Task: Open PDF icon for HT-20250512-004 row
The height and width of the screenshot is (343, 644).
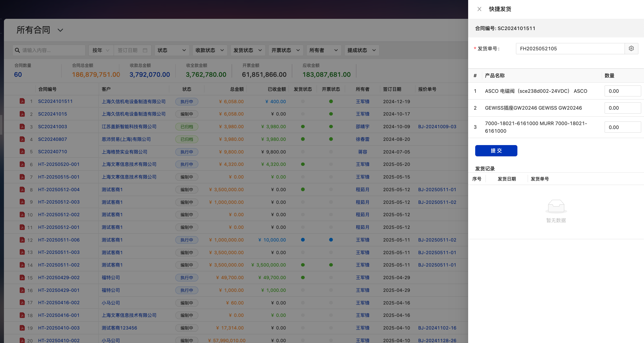Action: pyautogui.click(x=22, y=189)
